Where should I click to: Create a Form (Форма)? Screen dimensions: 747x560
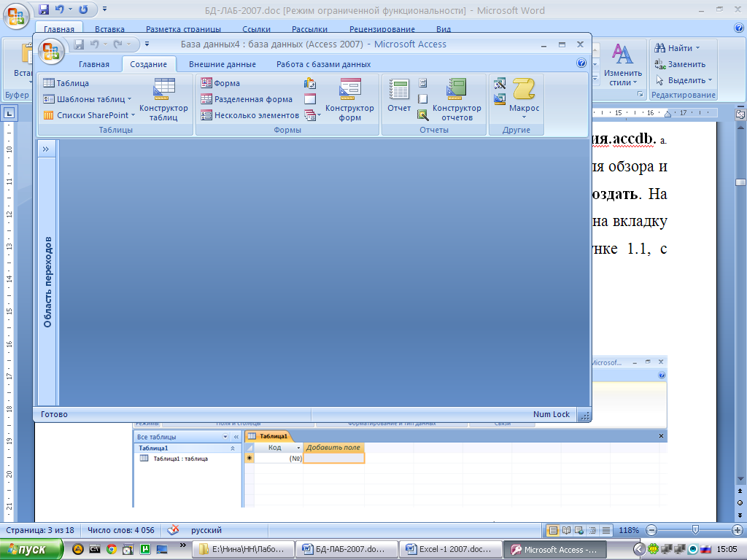coord(220,83)
